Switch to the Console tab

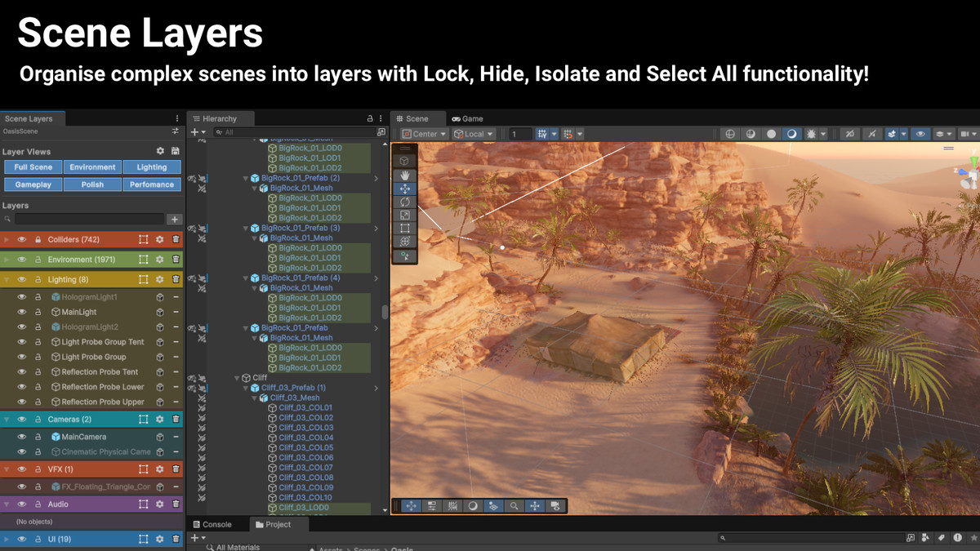tap(215, 523)
